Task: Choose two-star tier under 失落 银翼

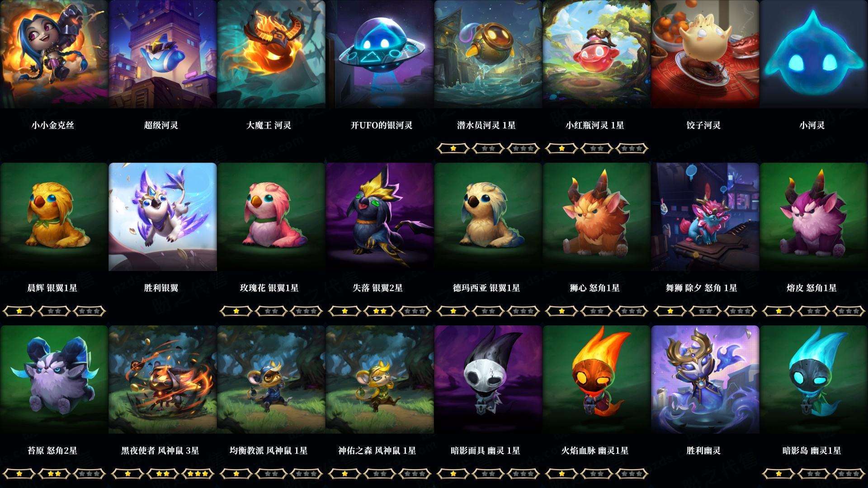Action: (x=380, y=311)
